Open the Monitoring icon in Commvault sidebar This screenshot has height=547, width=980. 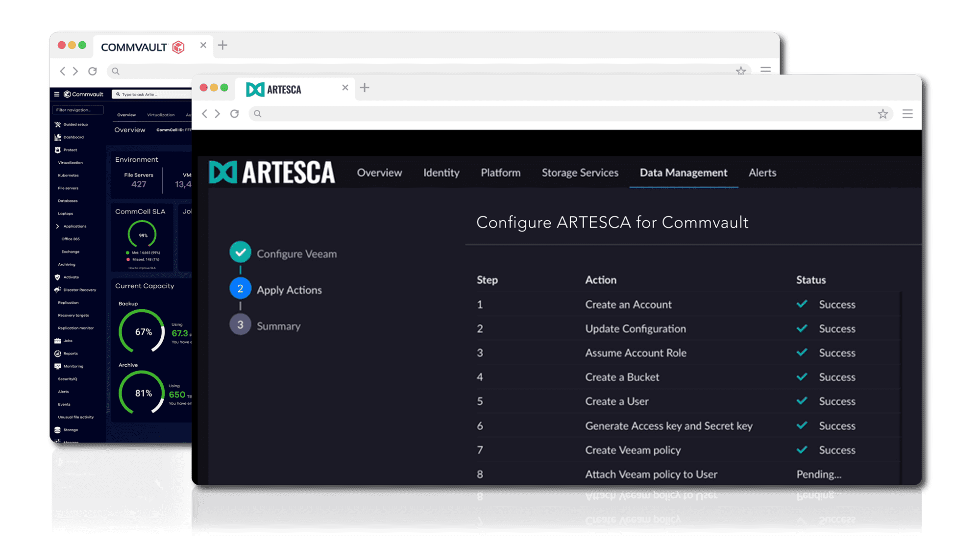tap(58, 366)
